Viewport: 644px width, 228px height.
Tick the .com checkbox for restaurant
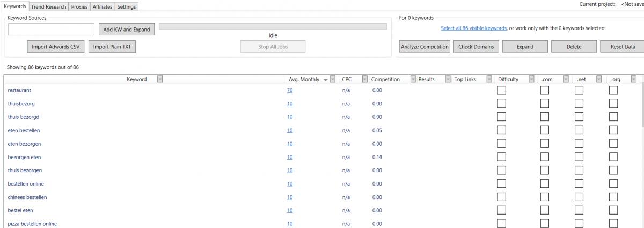tap(545, 90)
